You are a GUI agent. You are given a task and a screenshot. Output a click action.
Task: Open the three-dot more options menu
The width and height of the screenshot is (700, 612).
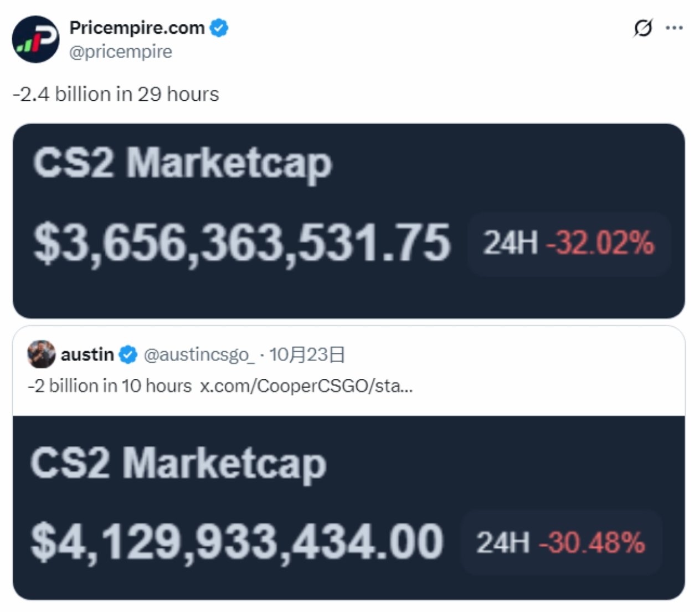[x=674, y=28]
